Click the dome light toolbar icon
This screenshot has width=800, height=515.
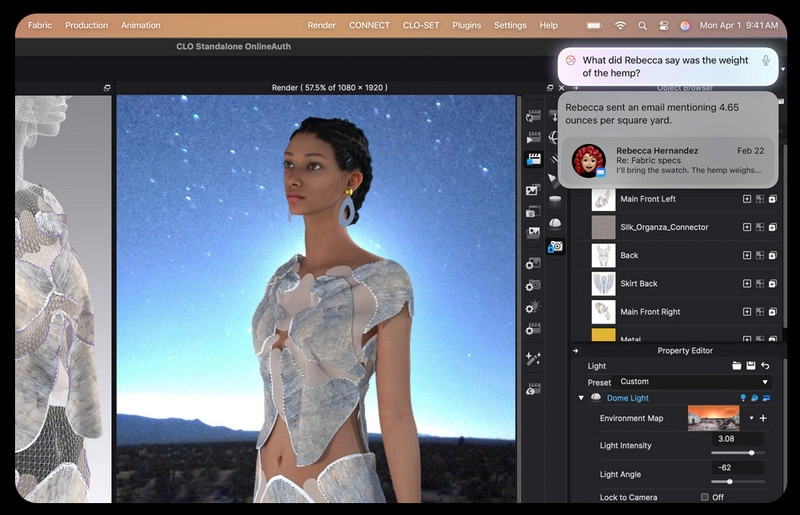click(555, 223)
